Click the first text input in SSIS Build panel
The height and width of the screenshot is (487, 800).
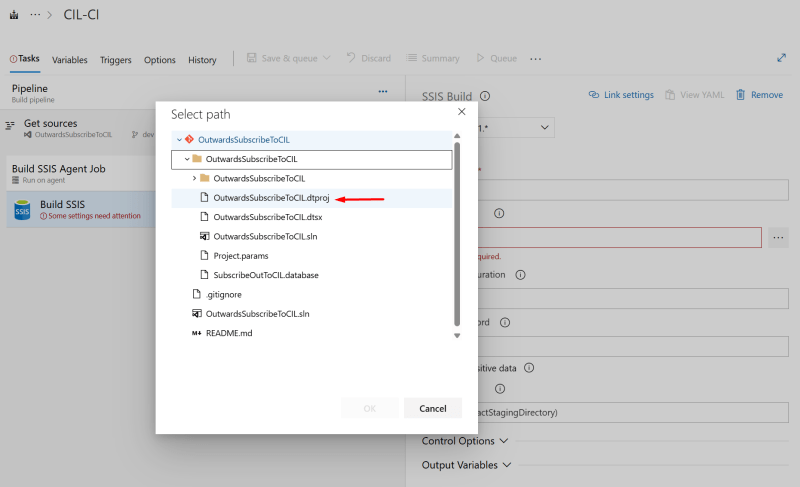(x=633, y=190)
